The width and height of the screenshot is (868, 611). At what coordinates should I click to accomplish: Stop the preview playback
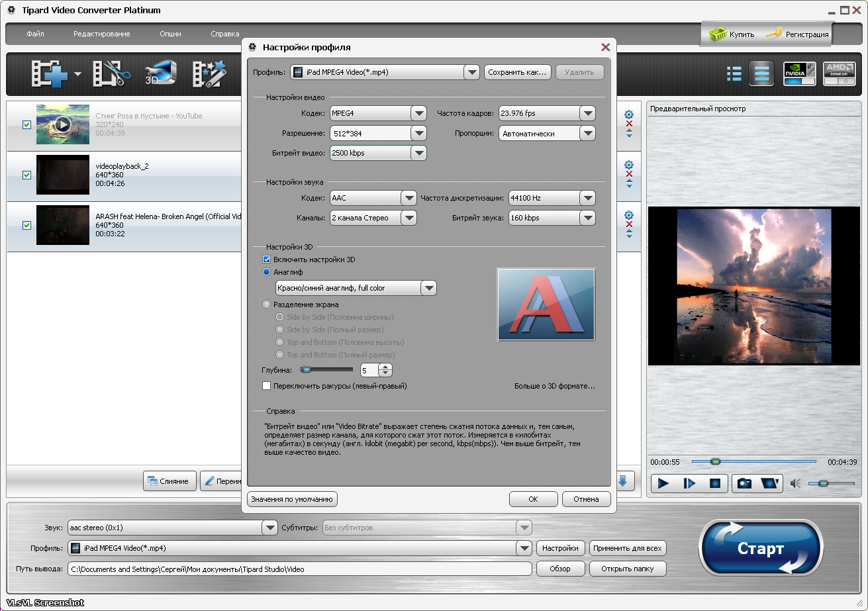click(715, 484)
